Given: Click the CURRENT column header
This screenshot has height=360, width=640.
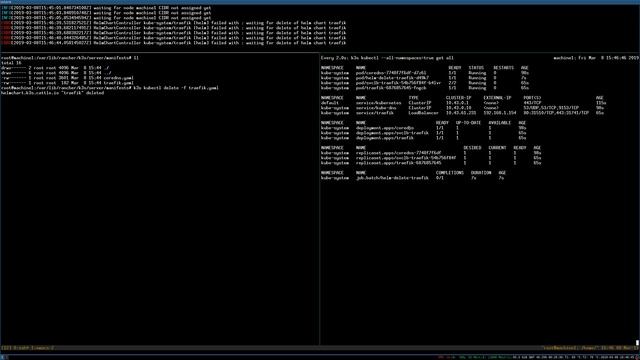Looking at the screenshot, I should click(x=497, y=148).
